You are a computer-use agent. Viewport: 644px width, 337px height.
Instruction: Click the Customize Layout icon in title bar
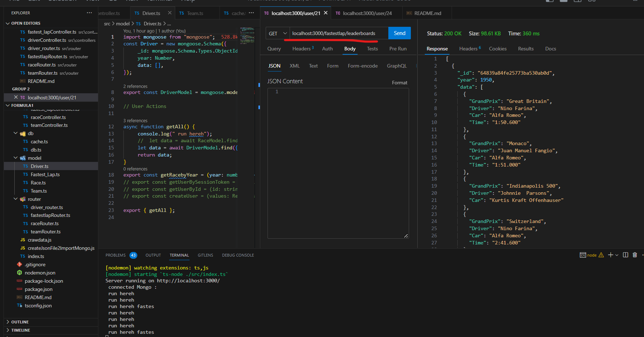[592, 1]
